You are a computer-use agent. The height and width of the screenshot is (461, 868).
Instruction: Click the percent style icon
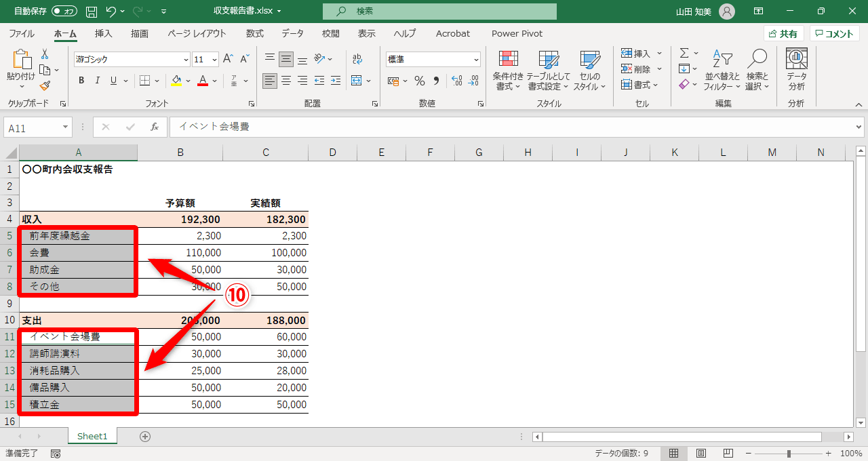coord(420,81)
